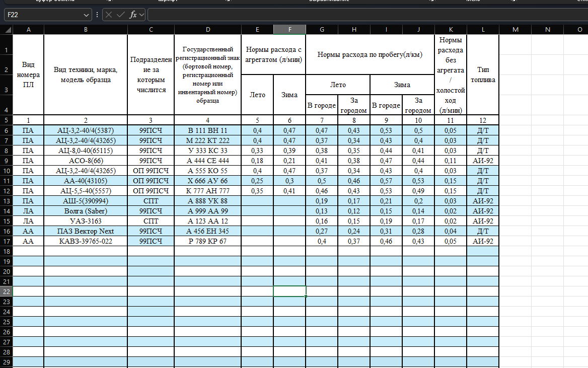Click Лето header spanning columns G-H
The width and height of the screenshot is (588, 368).
tap(338, 85)
